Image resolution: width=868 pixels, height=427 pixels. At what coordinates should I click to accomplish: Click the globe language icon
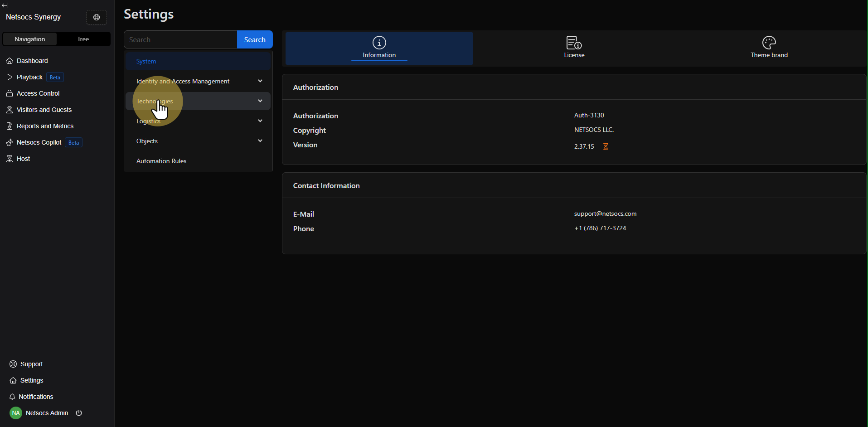click(97, 17)
